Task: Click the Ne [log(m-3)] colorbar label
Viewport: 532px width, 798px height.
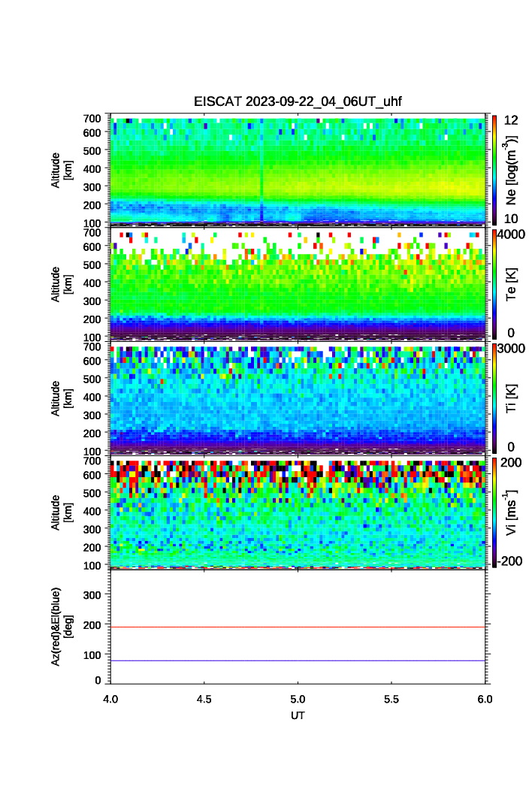Action: click(x=512, y=170)
